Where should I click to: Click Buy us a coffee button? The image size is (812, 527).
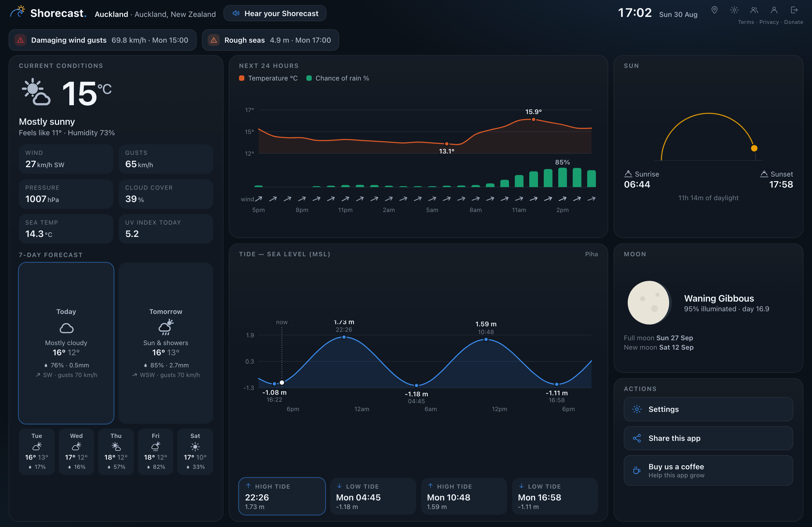[x=708, y=470]
